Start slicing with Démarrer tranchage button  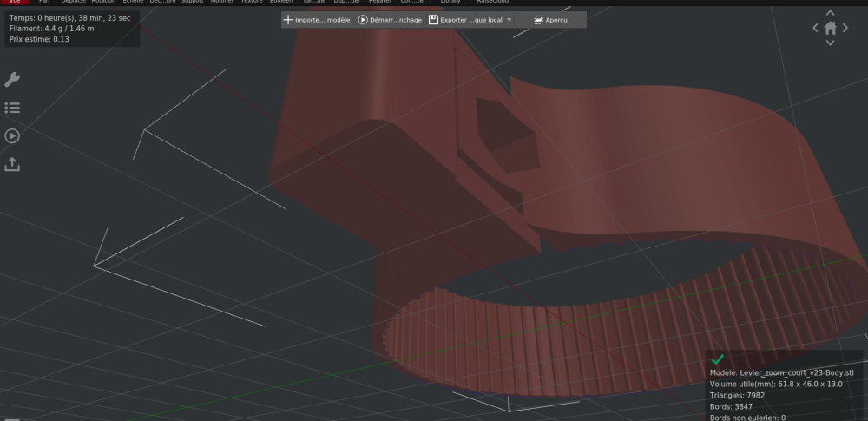[x=390, y=20]
